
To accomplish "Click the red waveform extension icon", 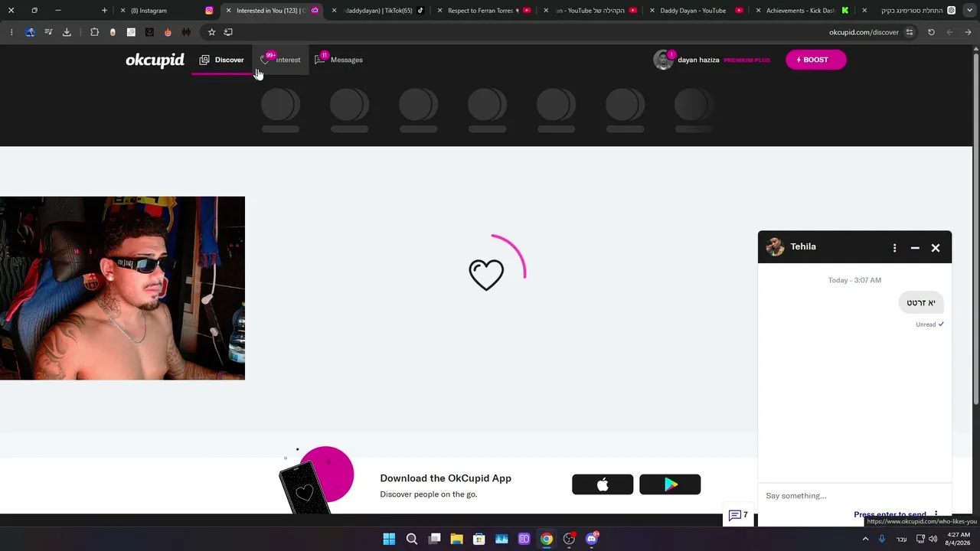I will [186, 32].
